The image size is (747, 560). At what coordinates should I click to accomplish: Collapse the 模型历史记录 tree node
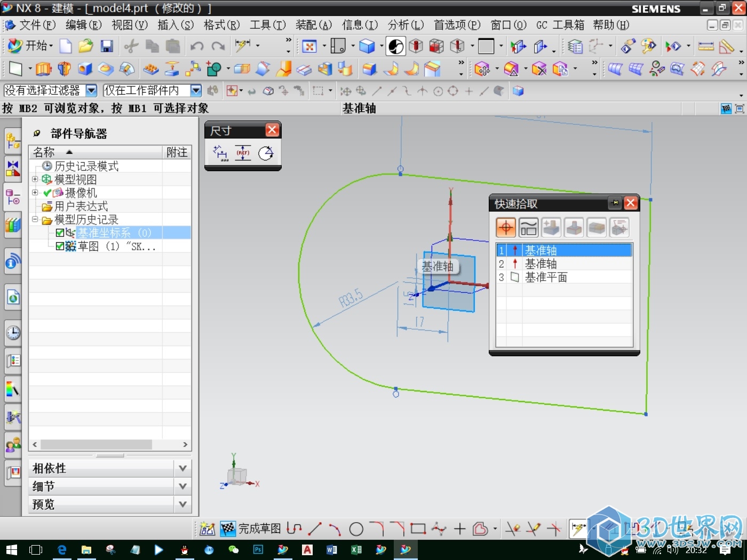35,219
